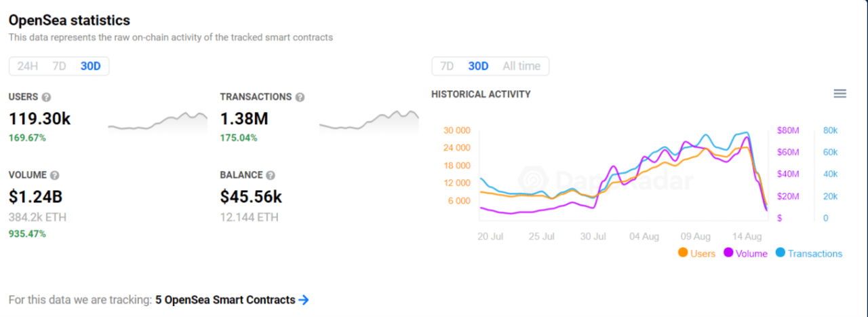Switch left statistics to 30D

(90, 66)
